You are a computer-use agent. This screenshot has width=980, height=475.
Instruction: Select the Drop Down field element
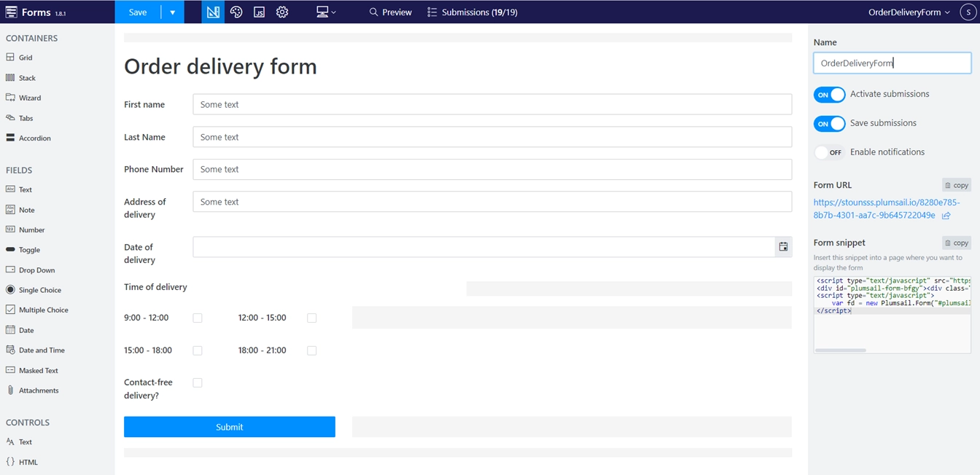click(x=31, y=270)
